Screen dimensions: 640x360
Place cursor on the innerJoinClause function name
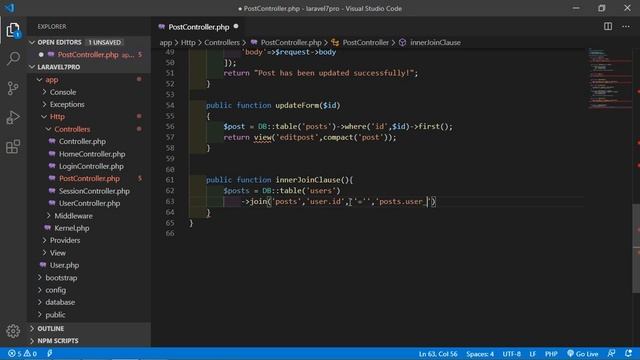[308, 180]
